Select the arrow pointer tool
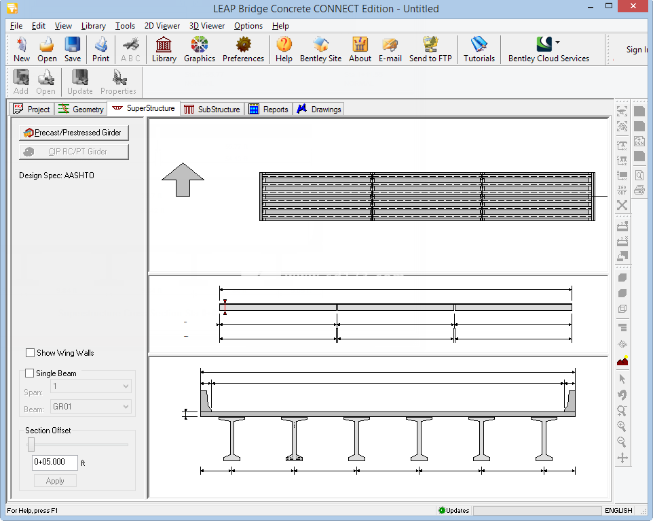This screenshot has height=526, width=661. click(x=622, y=379)
